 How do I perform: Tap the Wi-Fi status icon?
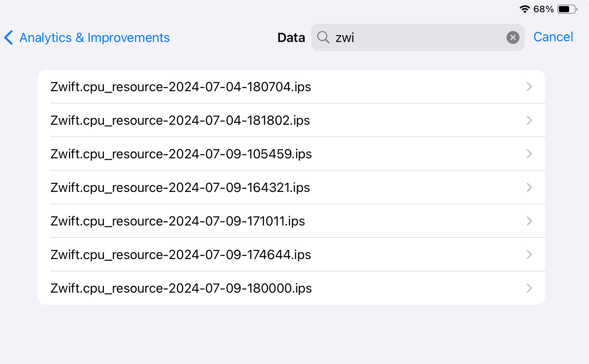[525, 9]
